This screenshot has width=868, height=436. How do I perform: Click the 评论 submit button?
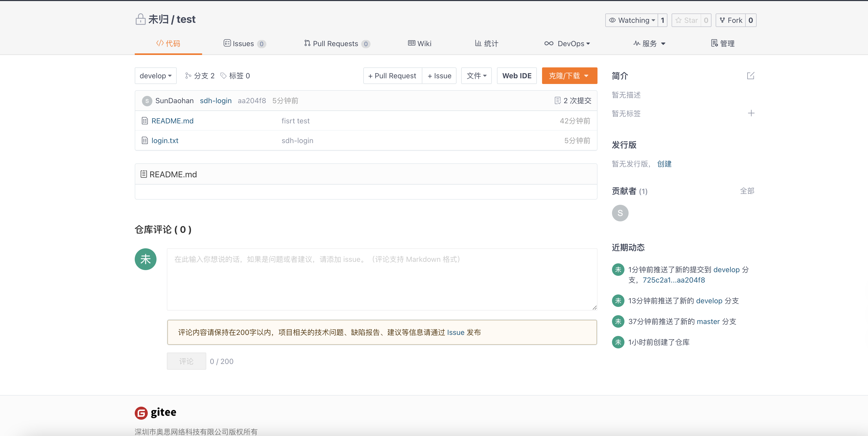186,361
